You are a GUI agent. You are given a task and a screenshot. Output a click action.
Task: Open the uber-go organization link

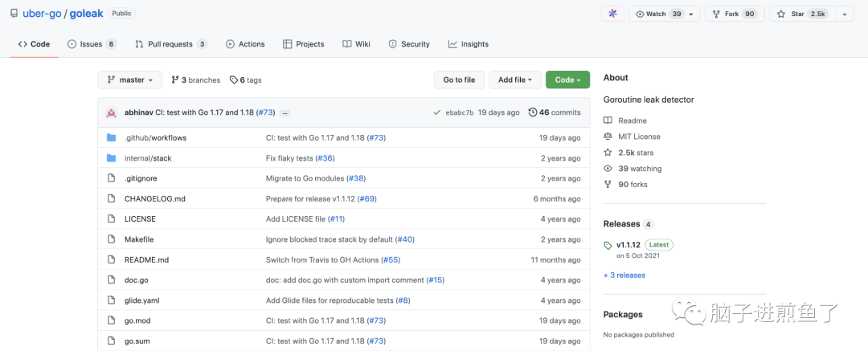pos(42,14)
